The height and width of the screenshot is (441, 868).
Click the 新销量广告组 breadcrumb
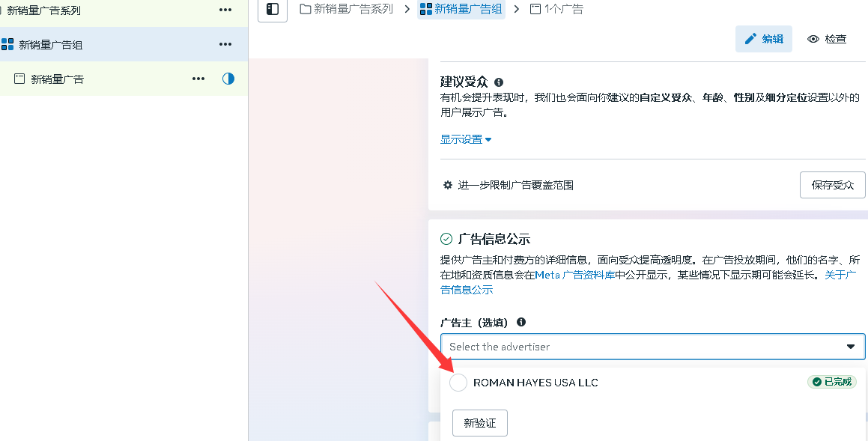(x=461, y=9)
